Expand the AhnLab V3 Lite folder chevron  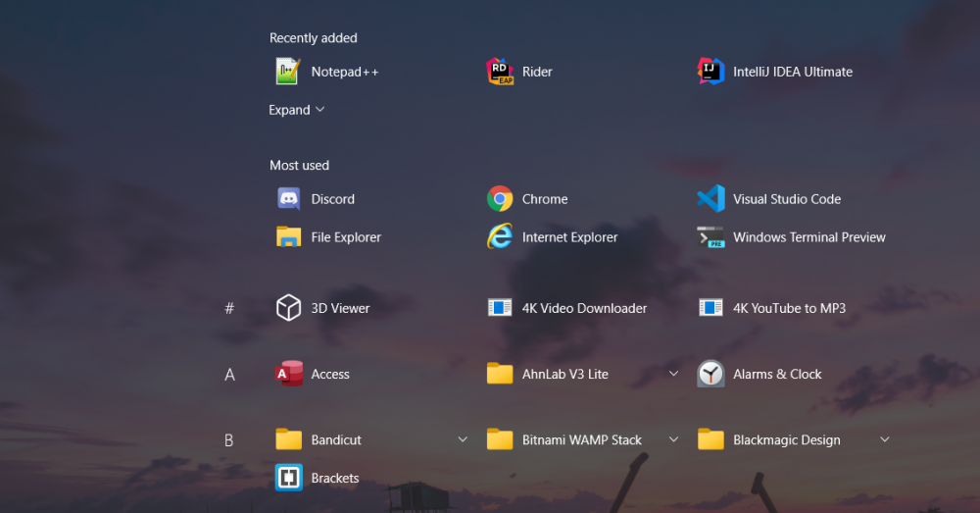673,374
